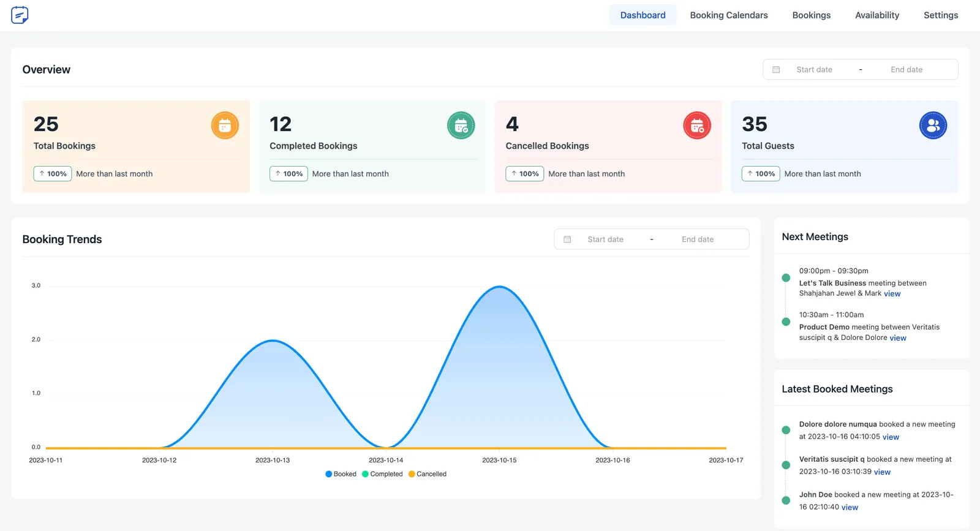This screenshot has width=980, height=531.
Task: Click the chart peak at 2023-10-13
Action: [273, 341]
